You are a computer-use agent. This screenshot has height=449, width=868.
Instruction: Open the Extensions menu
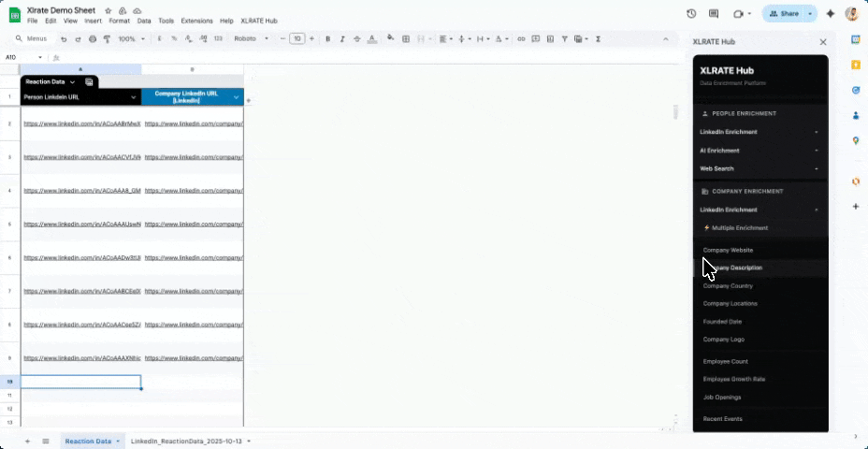pos(196,21)
